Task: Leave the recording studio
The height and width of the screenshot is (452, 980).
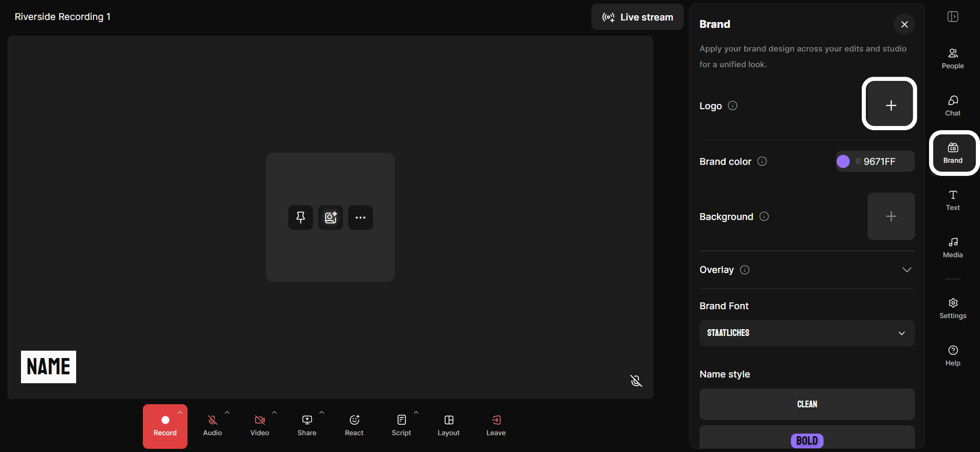Action: [x=496, y=426]
